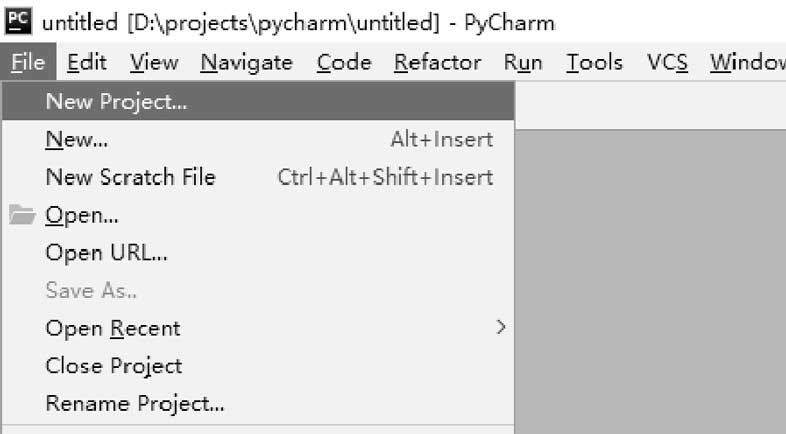This screenshot has height=434, width=786.
Task: Select Open URL... menu entry
Action: [258, 253]
